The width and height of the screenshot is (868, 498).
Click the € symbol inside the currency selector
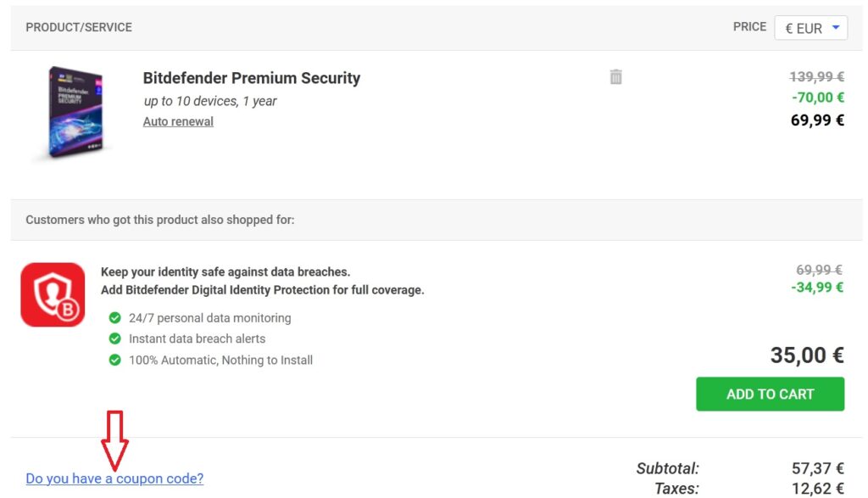(x=788, y=27)
